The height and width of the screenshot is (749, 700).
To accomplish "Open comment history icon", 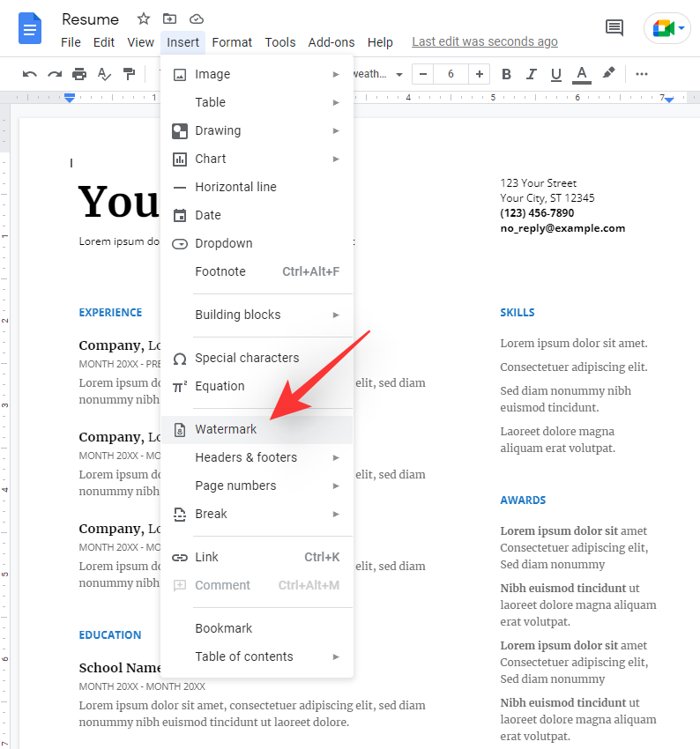I will (614, 27).
